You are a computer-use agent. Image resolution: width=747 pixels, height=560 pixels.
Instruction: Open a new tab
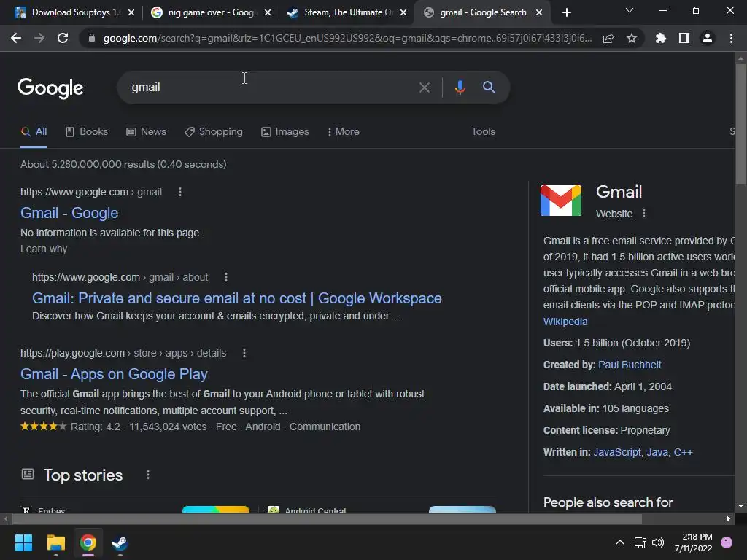[566, 12]
